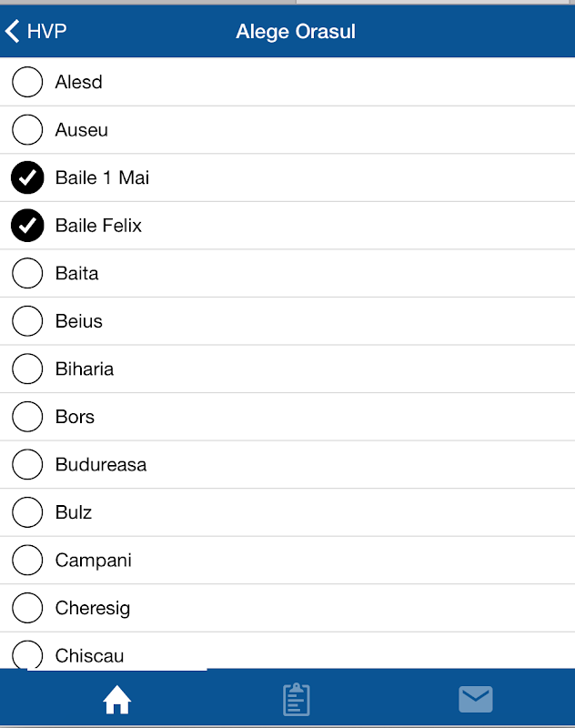
Task: Open the home tab icon
Action: [x=117, y=699]
